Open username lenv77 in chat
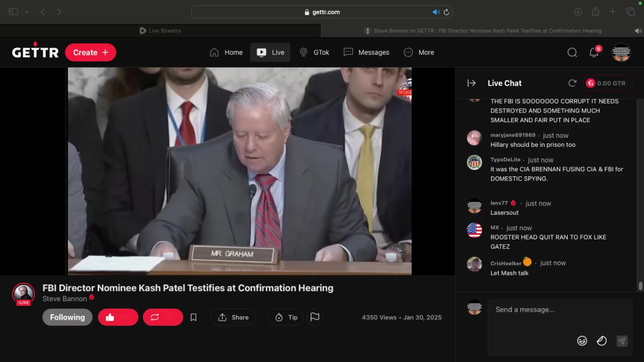Image resolution: width=644 pixels, height=362 pixels. click(x=499, y=203)
